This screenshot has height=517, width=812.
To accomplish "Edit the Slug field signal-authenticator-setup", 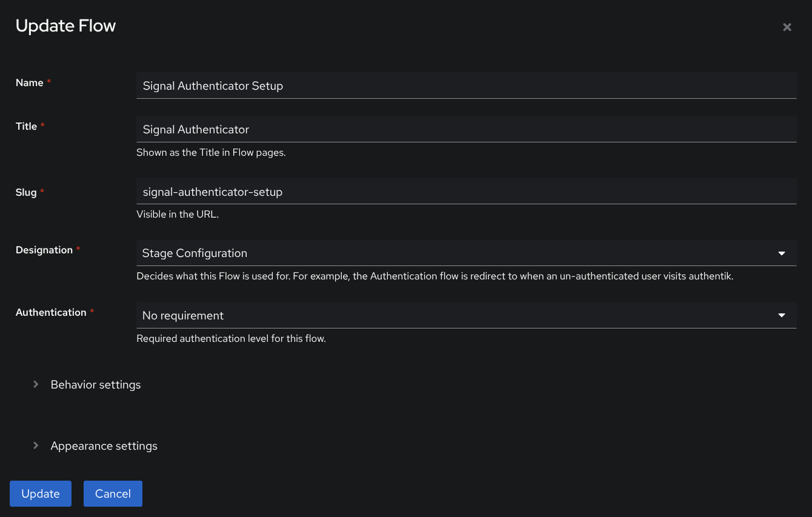I will pos(465,192).
